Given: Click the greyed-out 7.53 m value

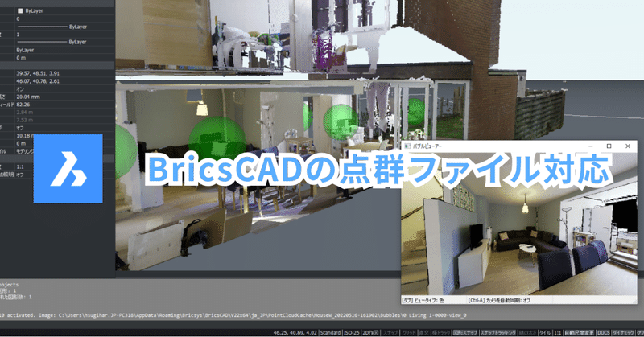Looking at the screenshot, I should [x=25, y=120].
